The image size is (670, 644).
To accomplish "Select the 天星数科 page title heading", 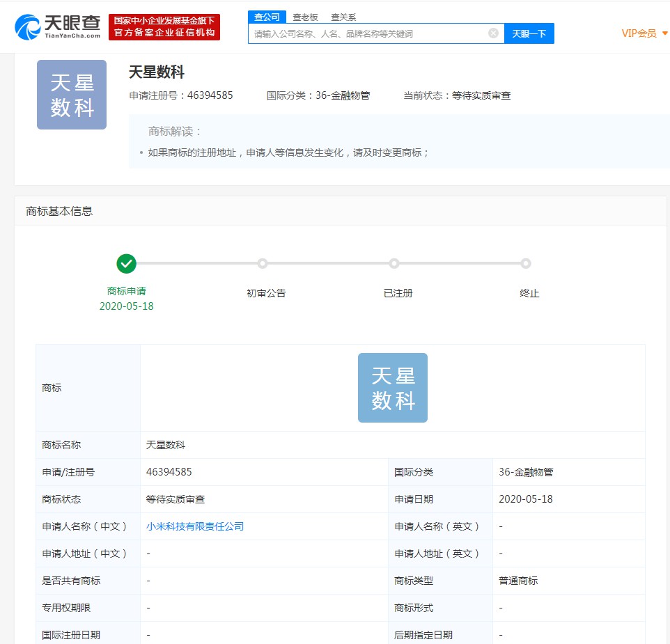I will pos(157,72).
